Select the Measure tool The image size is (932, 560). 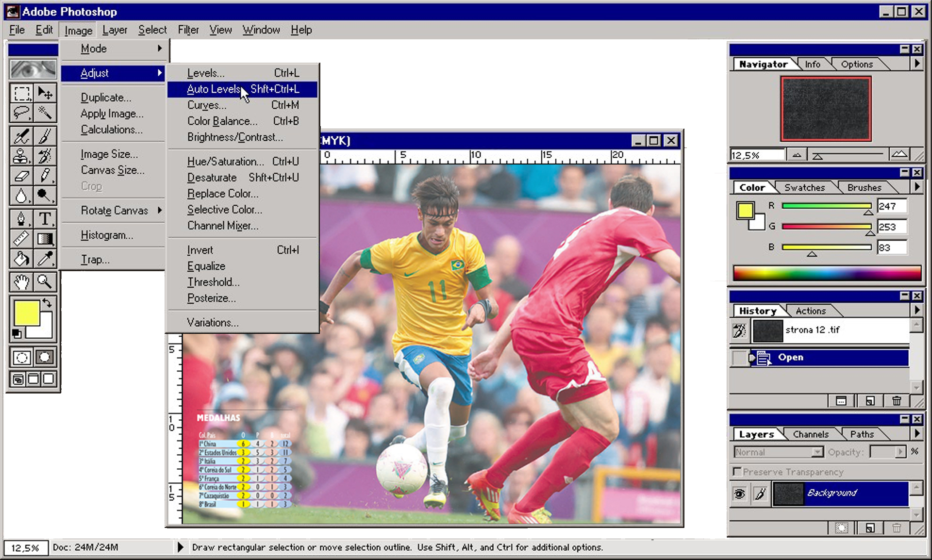(22, 239)
